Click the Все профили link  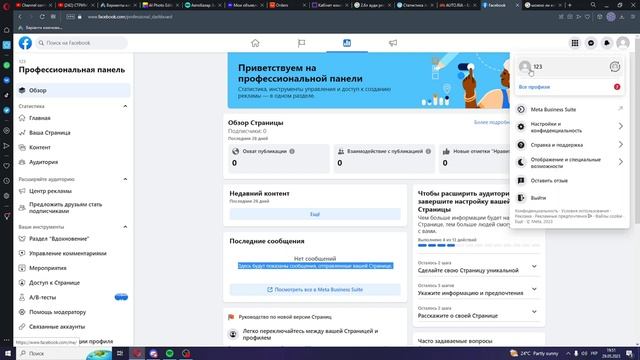[x=534, y=87]
